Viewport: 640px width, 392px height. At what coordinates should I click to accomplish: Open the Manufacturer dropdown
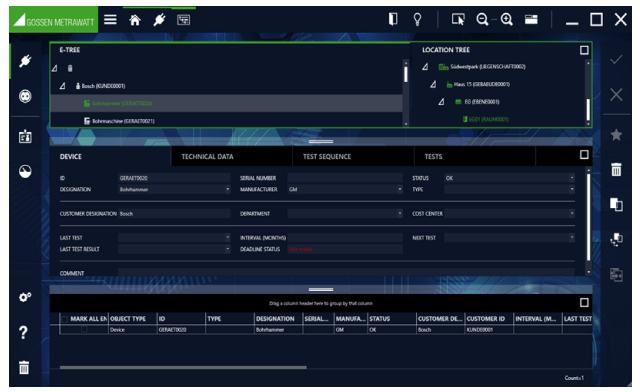(x=400, y=189)
